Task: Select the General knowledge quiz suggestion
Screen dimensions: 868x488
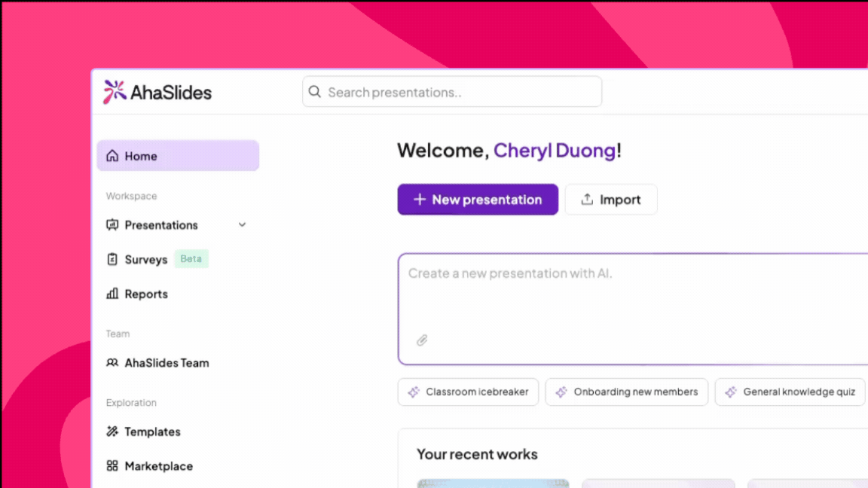Action: coord(790,392)
